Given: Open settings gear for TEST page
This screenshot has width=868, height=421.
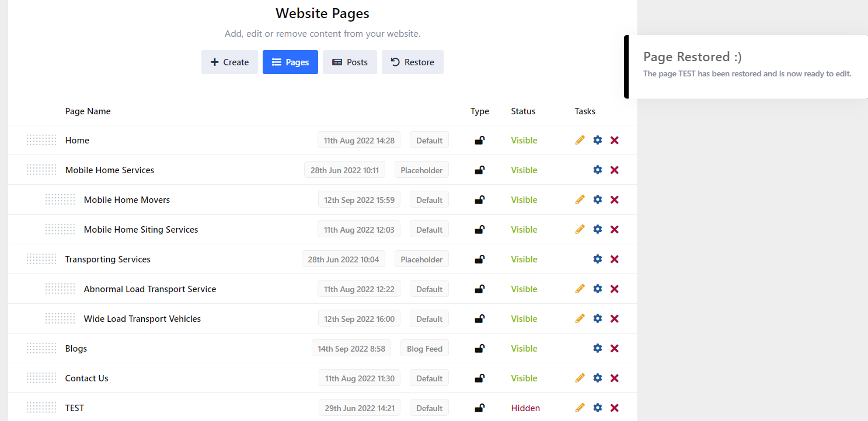Looking at the screenshot, I should pos(597,408).
